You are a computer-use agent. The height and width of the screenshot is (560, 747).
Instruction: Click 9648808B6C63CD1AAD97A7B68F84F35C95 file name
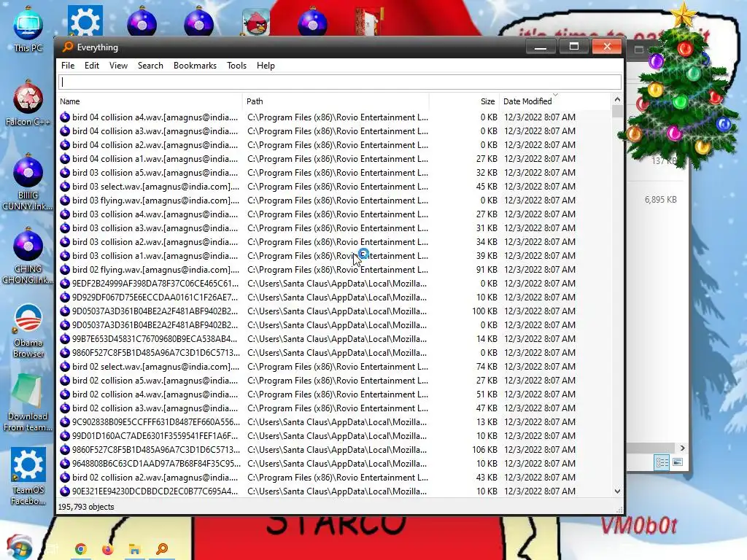156,463
